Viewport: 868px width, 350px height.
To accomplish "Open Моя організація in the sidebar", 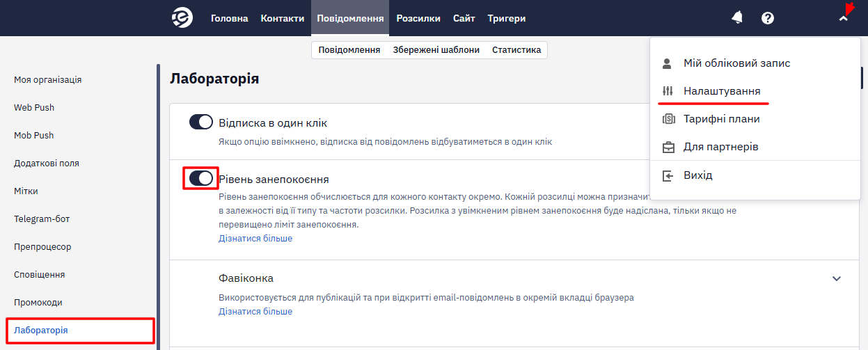I will 48,80.
